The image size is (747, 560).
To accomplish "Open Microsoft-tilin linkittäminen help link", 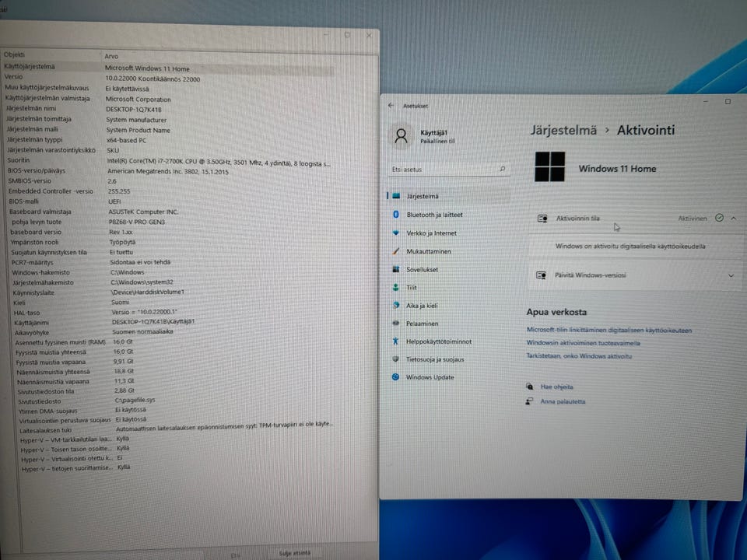I will (x=608, y=330).
